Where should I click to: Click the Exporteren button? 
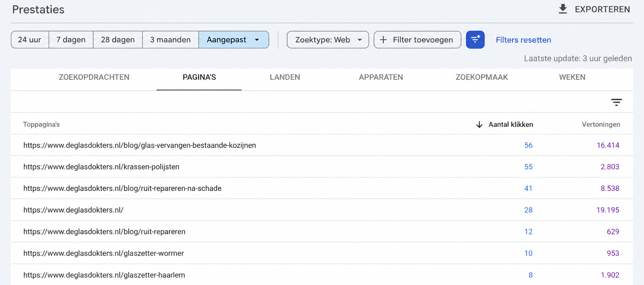click(594, 9)
